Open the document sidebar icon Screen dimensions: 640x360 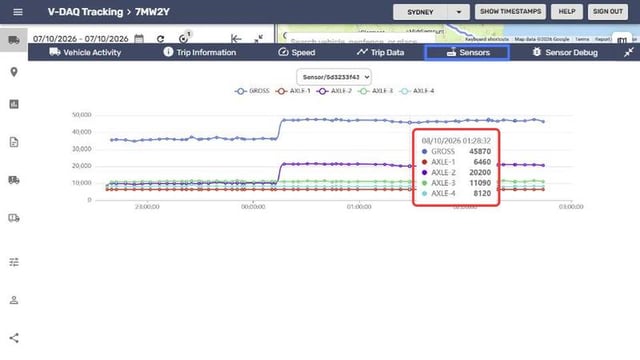(14, 142)
